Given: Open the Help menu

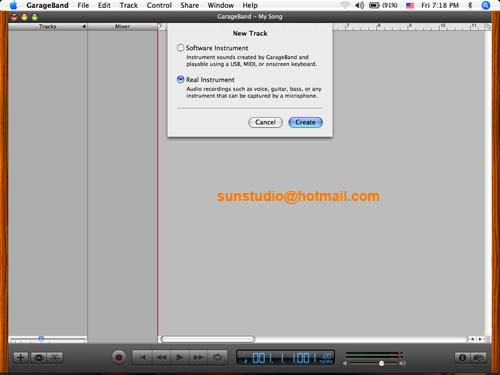Looking at the screenshot, I should 250,5.
